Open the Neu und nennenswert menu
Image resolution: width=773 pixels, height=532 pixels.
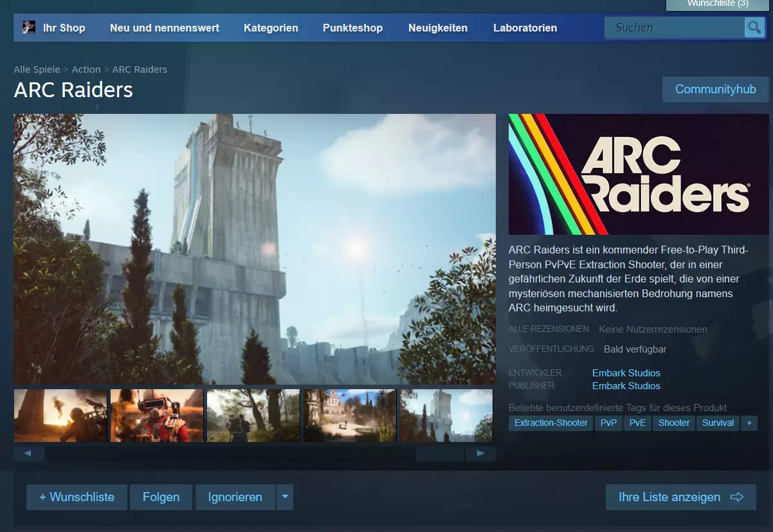[x=165, y=28]
